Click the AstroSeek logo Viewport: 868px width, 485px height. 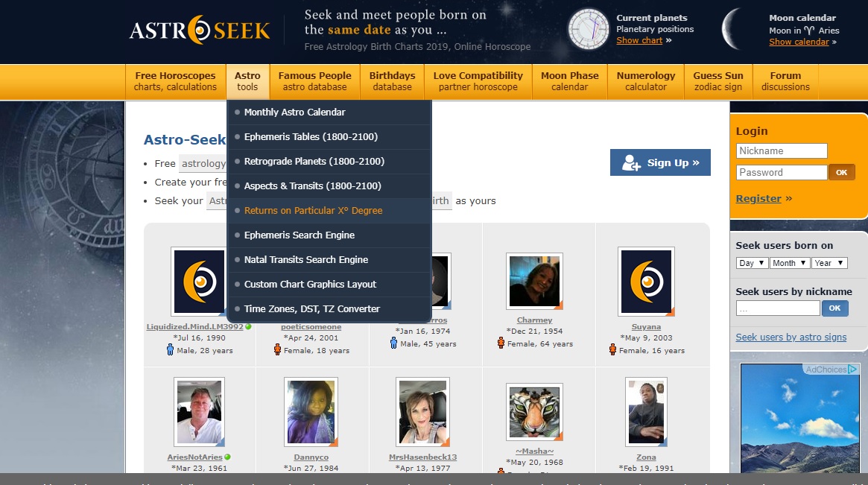(x=199, y=31)
